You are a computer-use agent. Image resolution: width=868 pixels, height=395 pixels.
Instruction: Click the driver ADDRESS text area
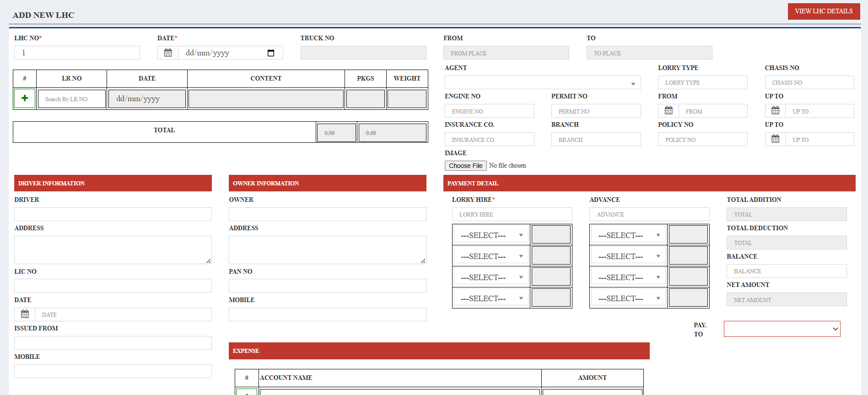113,249
